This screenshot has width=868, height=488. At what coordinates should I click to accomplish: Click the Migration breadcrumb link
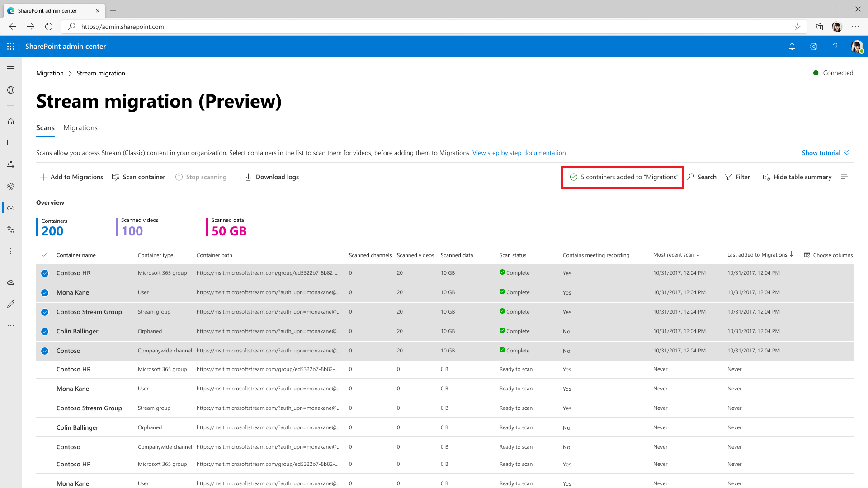point(50,73)
